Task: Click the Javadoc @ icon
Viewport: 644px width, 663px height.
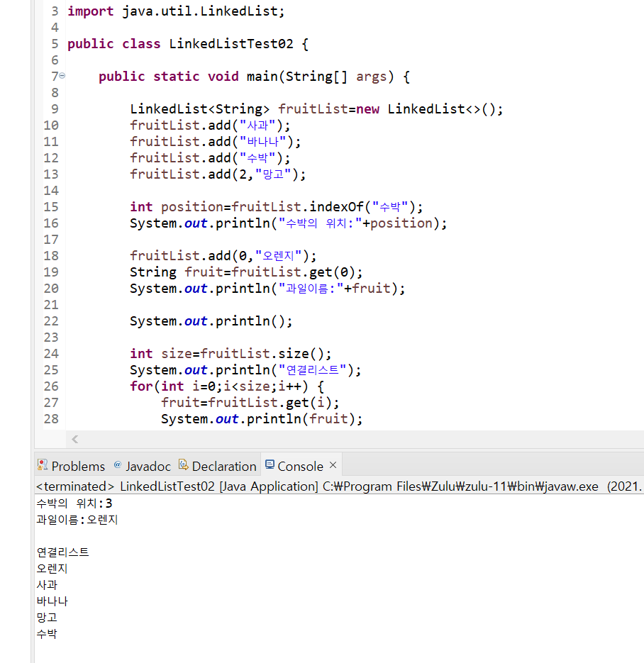Action: click(x=118, y=464)
